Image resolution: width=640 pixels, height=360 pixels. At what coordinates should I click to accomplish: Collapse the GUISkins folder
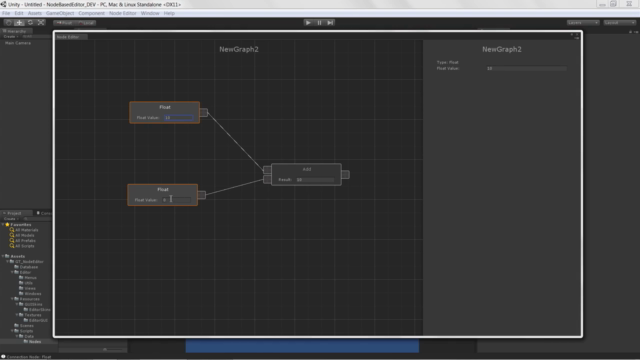pos(17,304)
